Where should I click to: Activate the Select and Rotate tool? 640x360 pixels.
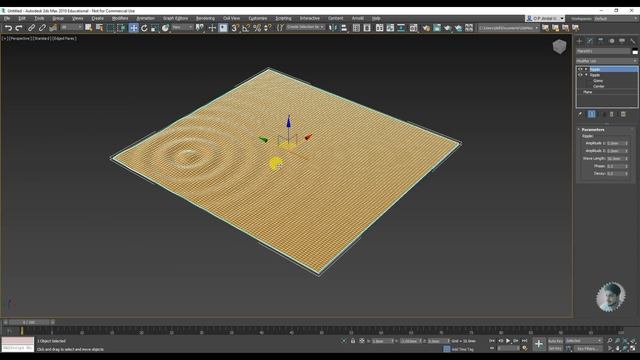[x=144, y=28]
